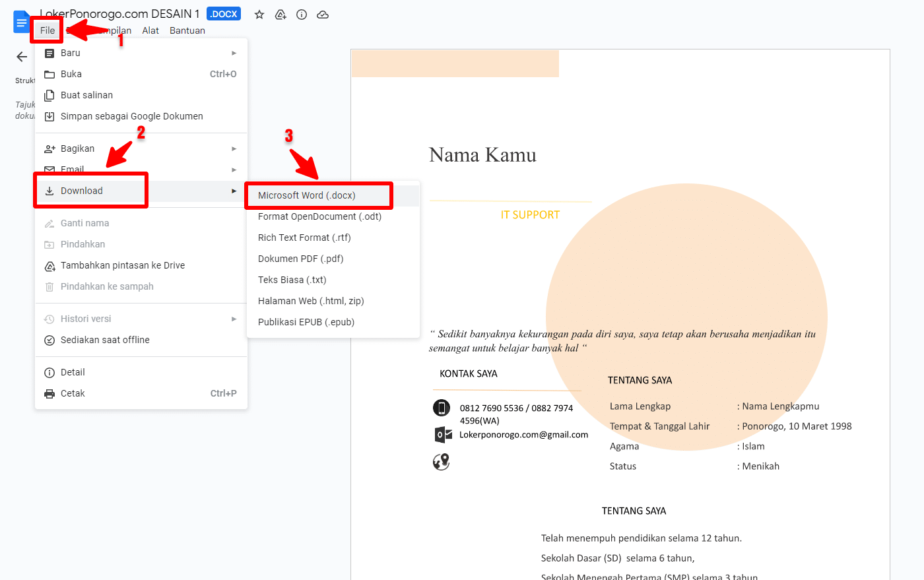Select Cetak to print
Screen dimensions: 924x580
(141, 393)
